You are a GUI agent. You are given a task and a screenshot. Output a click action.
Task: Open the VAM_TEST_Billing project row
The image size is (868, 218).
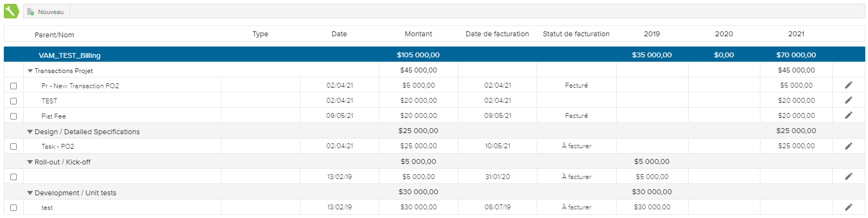coord(70,55)
